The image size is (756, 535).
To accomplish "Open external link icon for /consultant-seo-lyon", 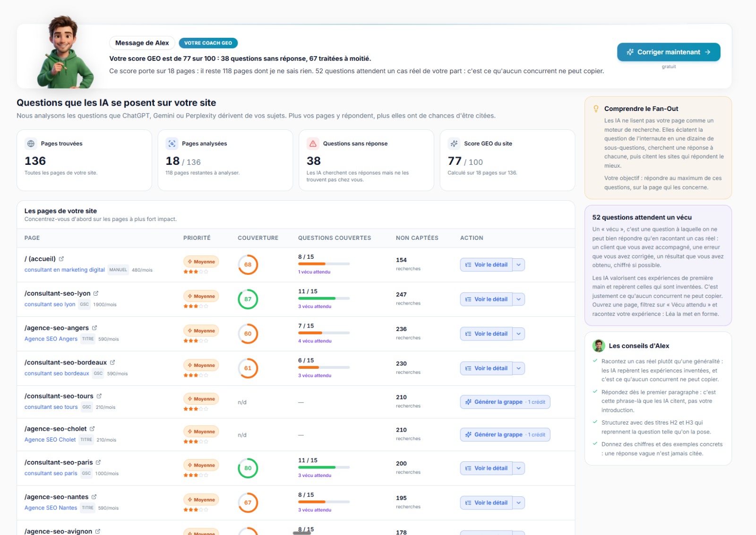I will click(96, 293).
